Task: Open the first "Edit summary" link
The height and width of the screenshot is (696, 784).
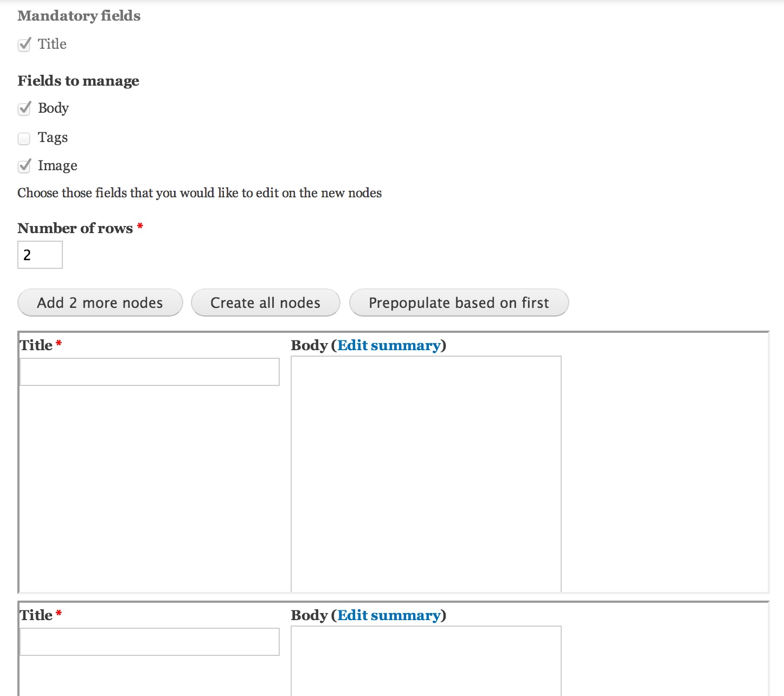Action: tap(389, 345)
